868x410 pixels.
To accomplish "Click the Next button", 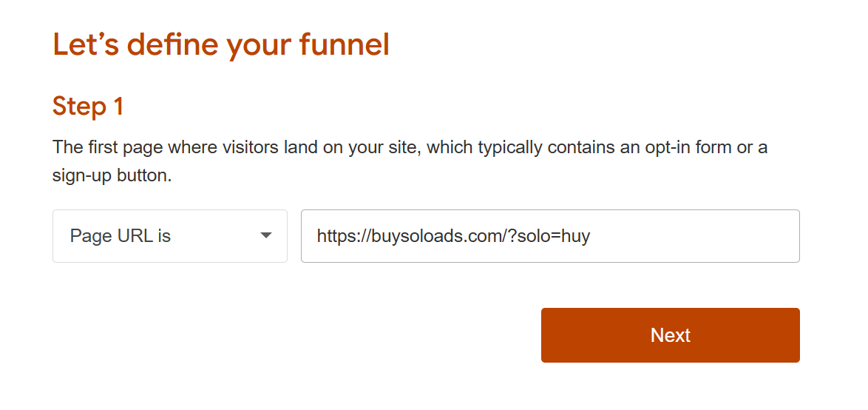I will pyautogui.click(x=671, y=335).
